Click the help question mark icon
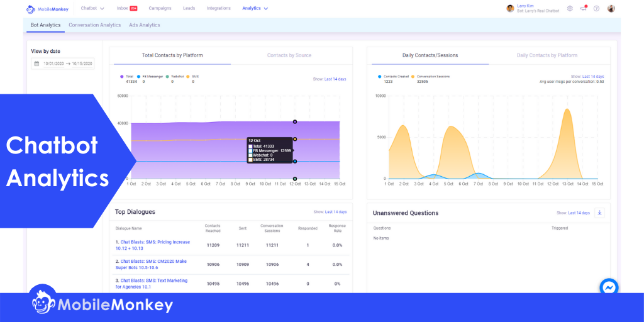Screen dimensions: 644x322 pyautogui.click(x=596, y=8)
